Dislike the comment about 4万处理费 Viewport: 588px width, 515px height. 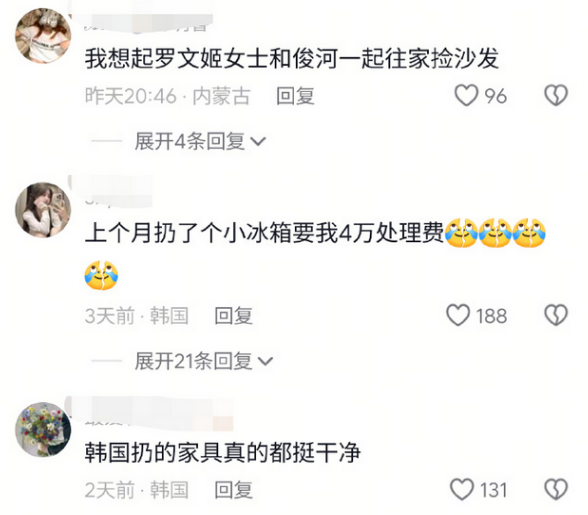556,315
